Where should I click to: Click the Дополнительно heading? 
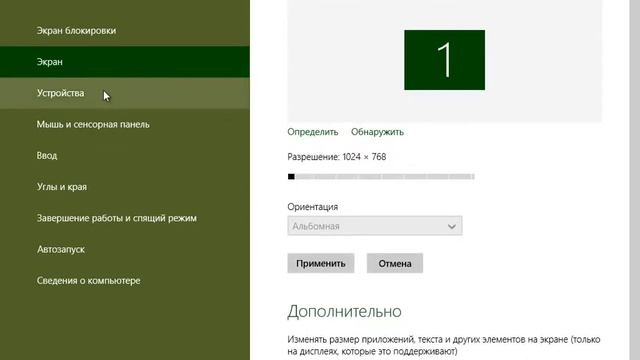pos(344,311)
